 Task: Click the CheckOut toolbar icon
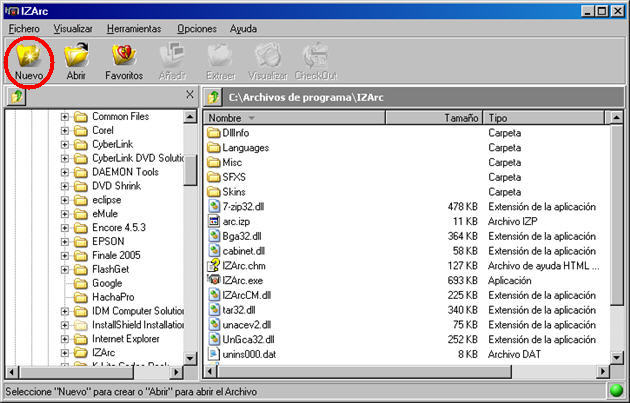pyautogui.click(x=317, y=58)
